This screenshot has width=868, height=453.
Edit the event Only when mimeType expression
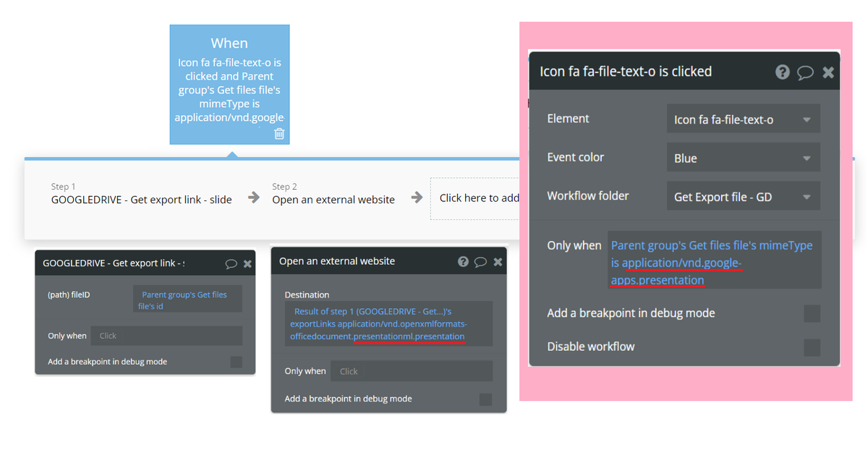(715, 261)
